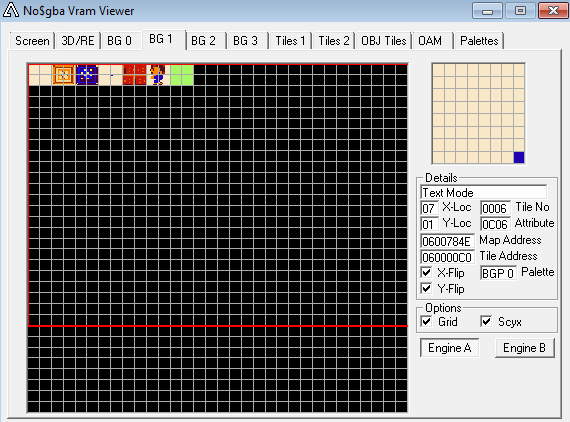Select Engine A button
570x422 pixels.
click(449, 348)
